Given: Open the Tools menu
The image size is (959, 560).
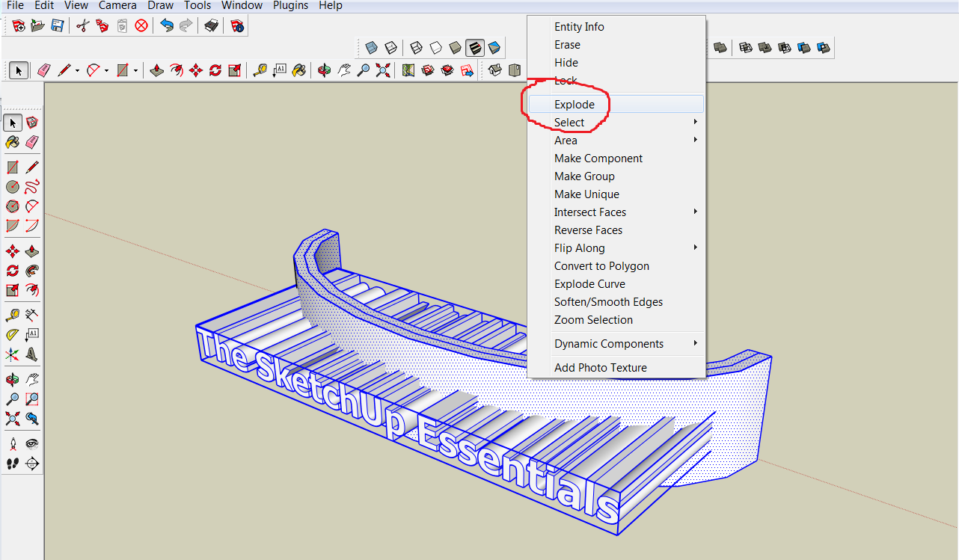Looking at the screenshot, I should coord(197,5).
